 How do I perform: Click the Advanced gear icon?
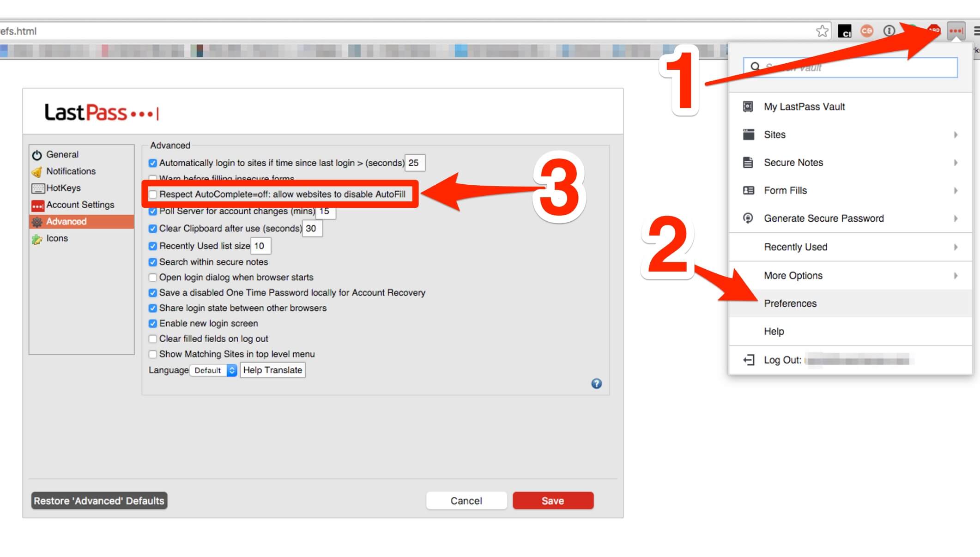[37, 222]
